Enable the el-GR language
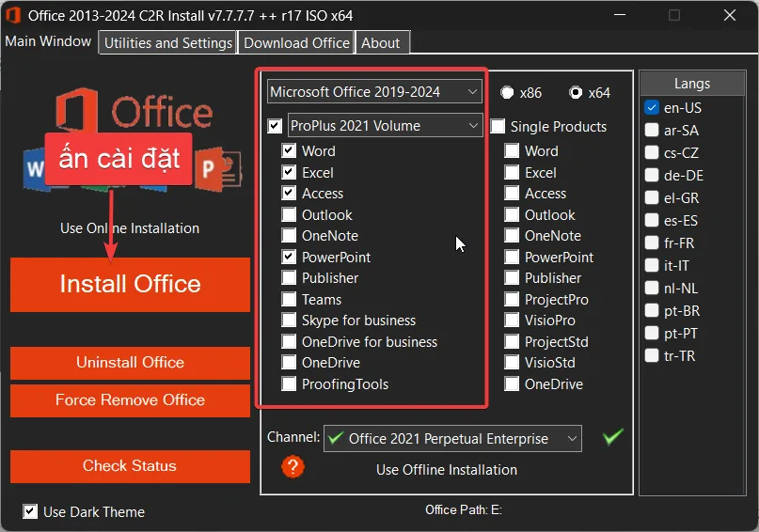Viewport: 759px width, 532px height. pyautogui.click(x=652, y=197)
